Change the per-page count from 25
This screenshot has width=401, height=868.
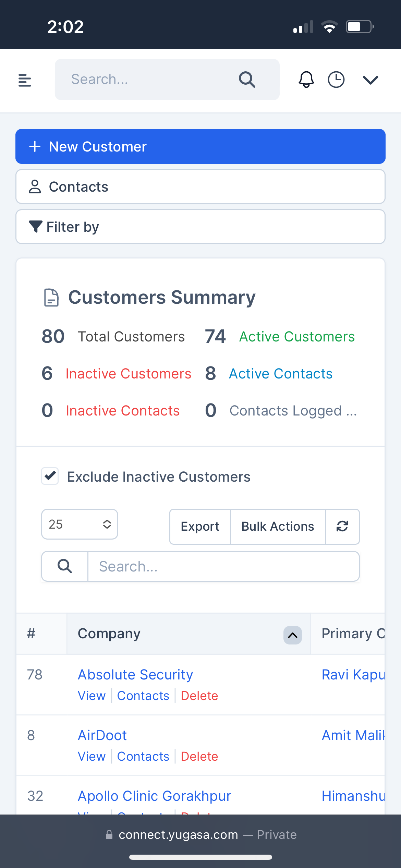(x=80, y=524)
